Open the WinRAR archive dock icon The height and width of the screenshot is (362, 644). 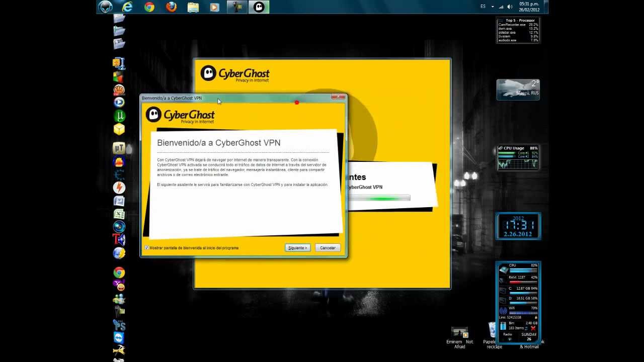(119, 63)
